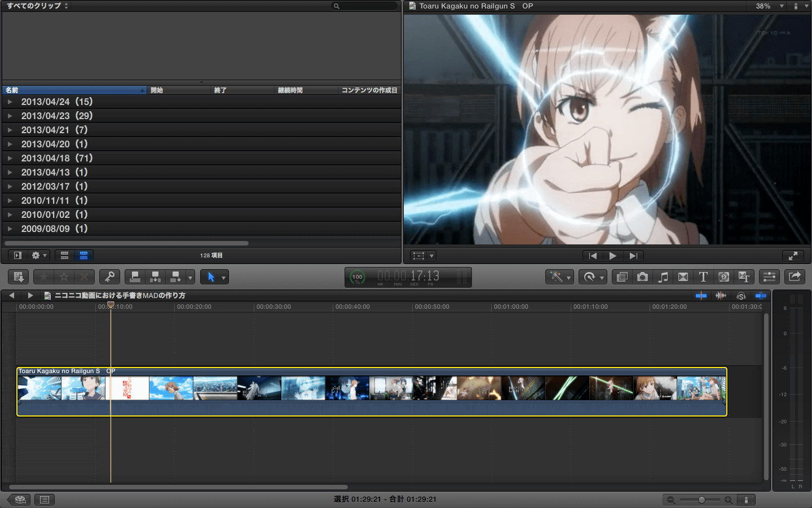Open the edit mode dropdown arrow

(191, 278)
